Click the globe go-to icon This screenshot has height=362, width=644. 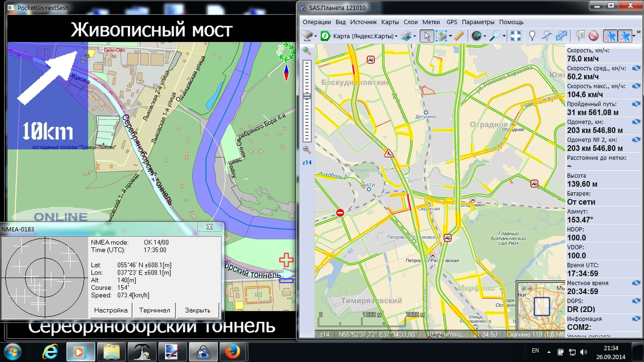(x=476, y=36)
